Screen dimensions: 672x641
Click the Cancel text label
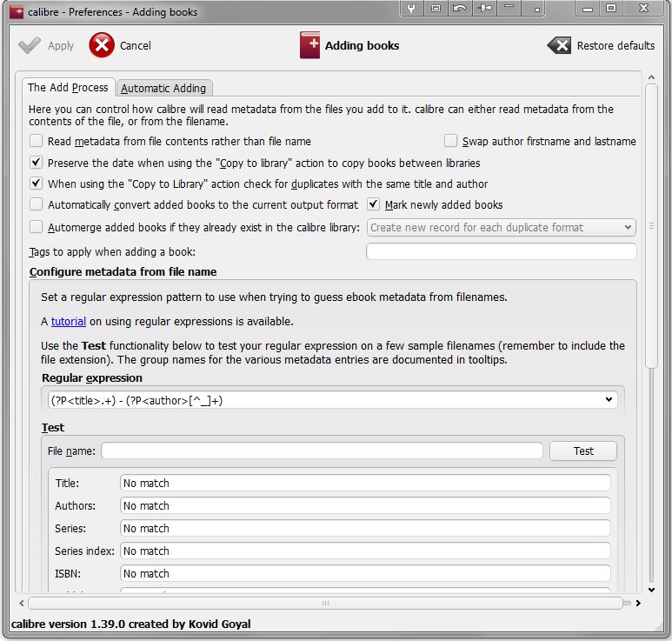pos(136,45)
